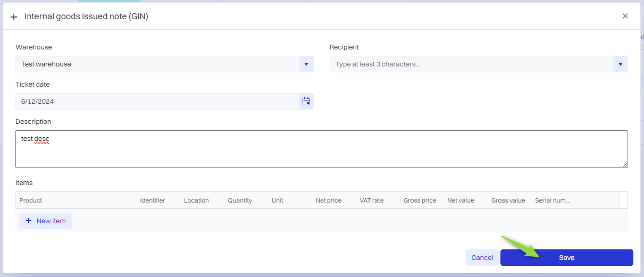This screenshot has width=644, height=277.
Task: Expand the Warehouse dropdown arrow
Action: [x=306, y=64]
